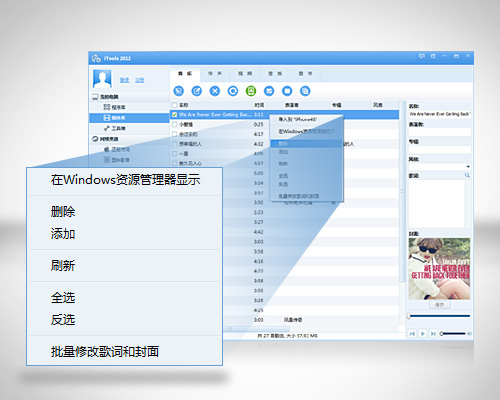500x400 pixels.
Task: Click the lyrics text area
Action: (x=436, y=204)
